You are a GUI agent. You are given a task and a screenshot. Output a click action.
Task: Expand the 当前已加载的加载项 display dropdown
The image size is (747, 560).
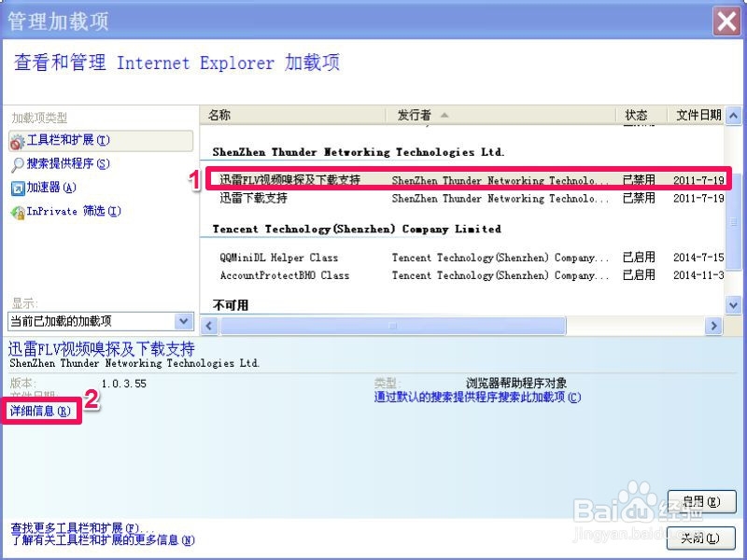pos(183,321)
